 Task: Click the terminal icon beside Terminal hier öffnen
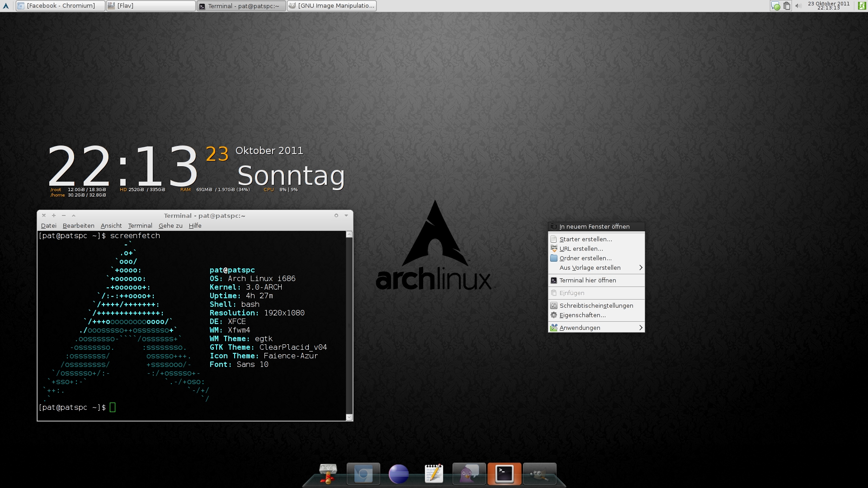(554, 281)
